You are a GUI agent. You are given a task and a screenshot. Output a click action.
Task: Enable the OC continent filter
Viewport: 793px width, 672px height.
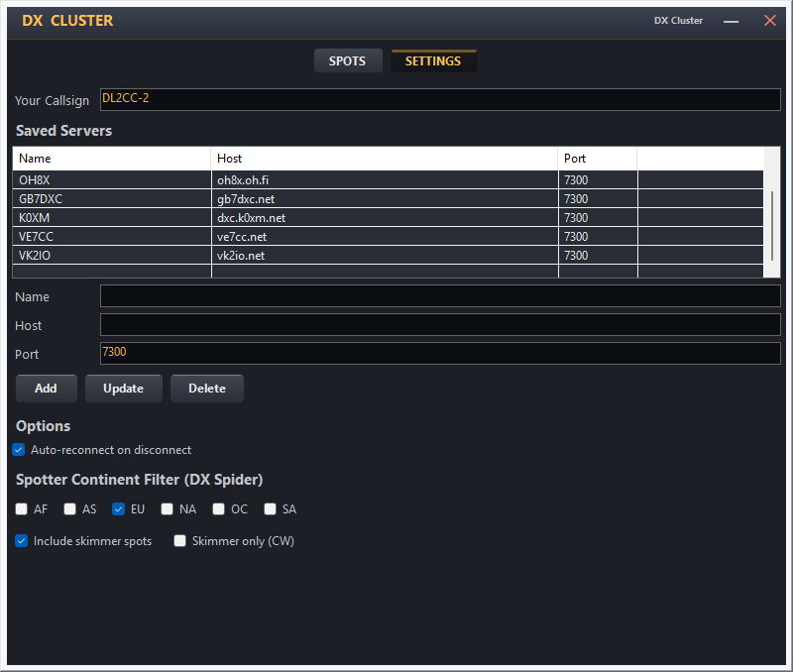point(218,508)
